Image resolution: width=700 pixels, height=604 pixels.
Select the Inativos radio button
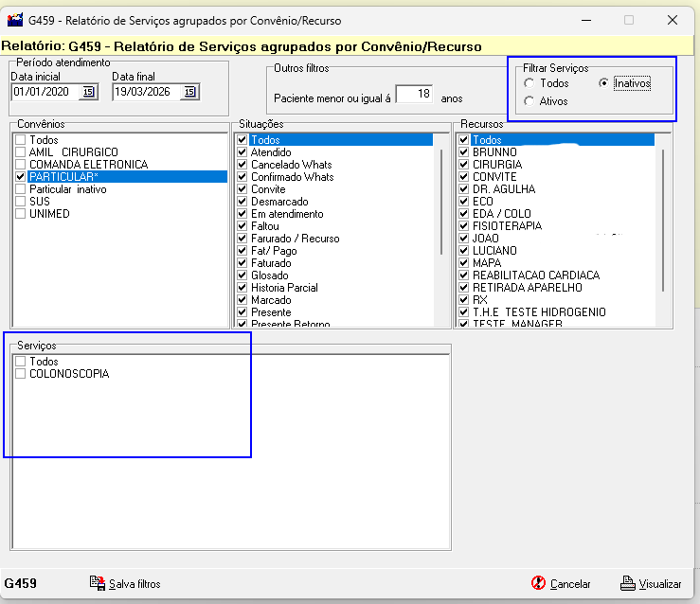pos(603,83)
